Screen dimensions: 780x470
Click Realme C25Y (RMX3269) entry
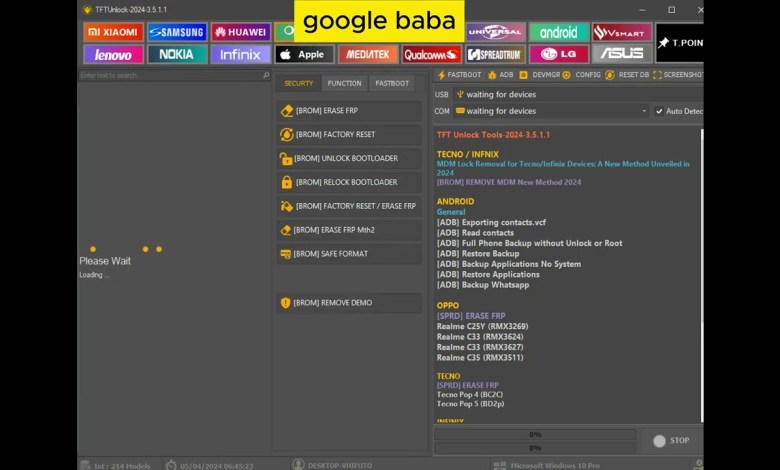pos(483,326)
